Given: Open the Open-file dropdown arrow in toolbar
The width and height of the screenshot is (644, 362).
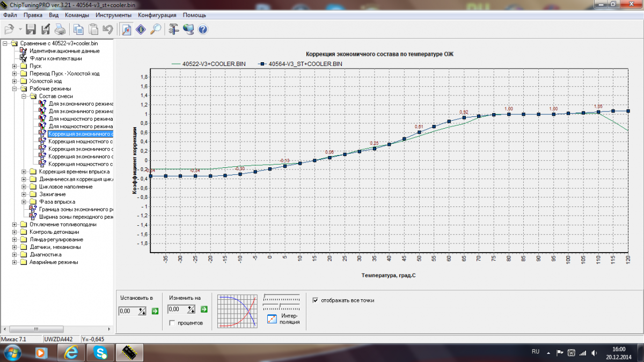Looking at the screenshot, I should pyautogui.click(x=20, y=29).
